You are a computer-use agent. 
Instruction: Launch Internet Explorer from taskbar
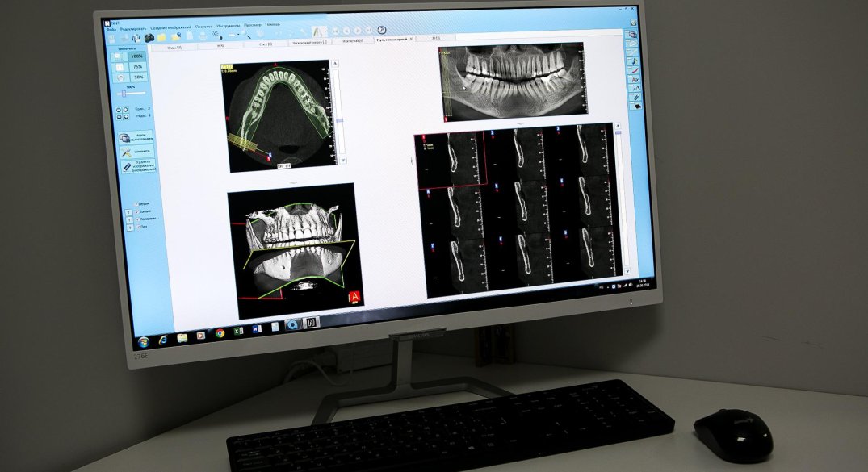coord(163,339)
